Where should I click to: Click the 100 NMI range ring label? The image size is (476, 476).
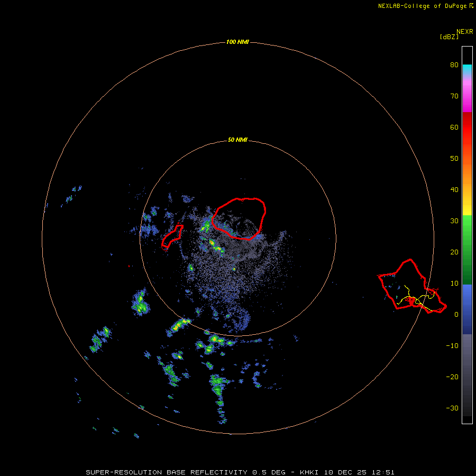point(237,42)
